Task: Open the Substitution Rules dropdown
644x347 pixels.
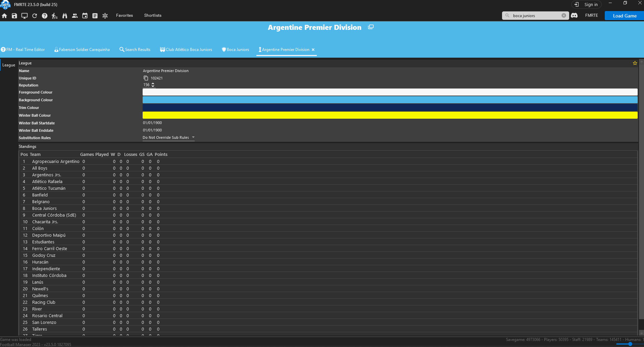Action: click(x=168, y=138)
